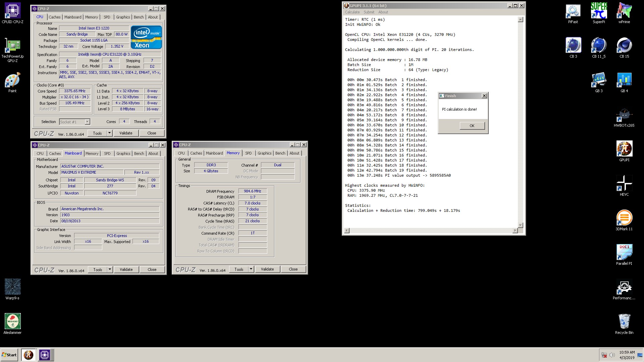Open the Socket #1 selection dropdown
The height and width of the screenshot is (362, 644).
click(87, 122)
